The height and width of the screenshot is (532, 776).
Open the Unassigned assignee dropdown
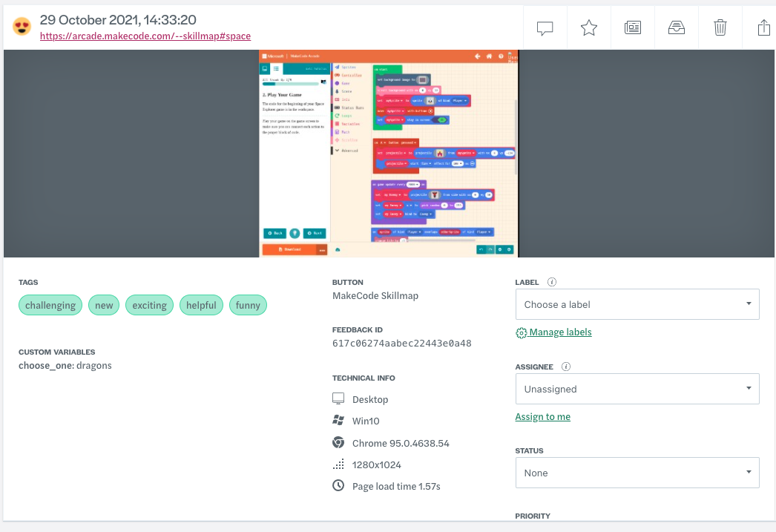point(637,389)
